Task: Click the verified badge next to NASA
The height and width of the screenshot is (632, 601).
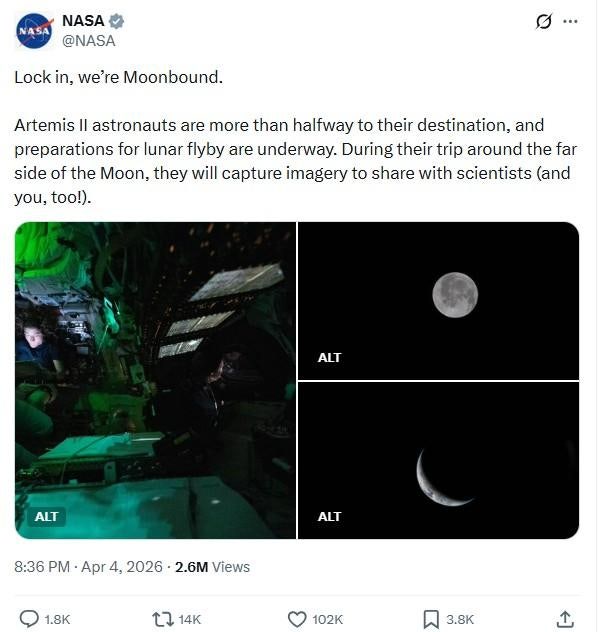Action: pos(116,21)
